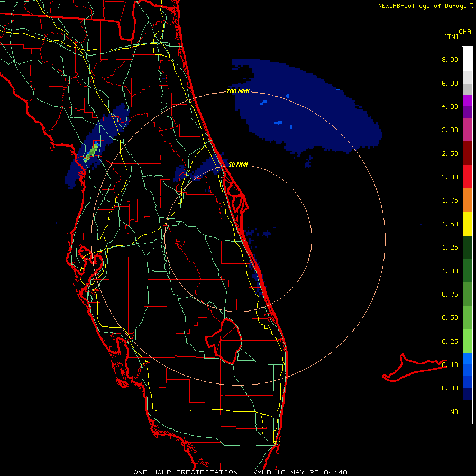This screenshot has width=476, height=476.
Task: Select the darkest green swatch beside 1.25
Action: pyautogui.click(x=467, y=247)
